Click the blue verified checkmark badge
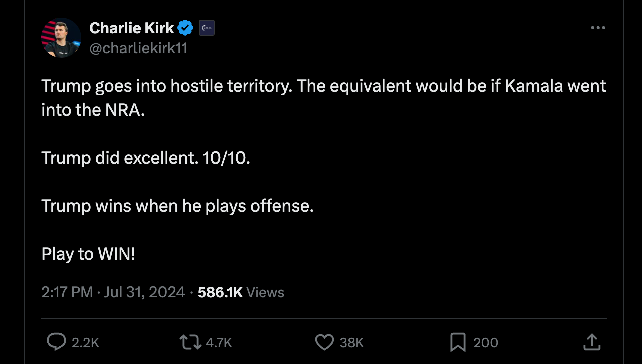 (x=185, y=28)
